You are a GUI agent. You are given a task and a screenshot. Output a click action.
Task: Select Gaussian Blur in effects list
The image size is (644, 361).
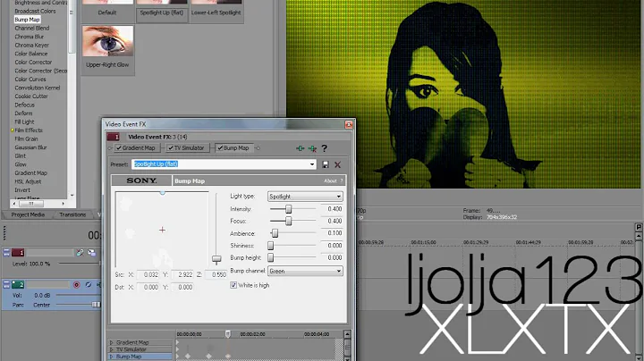[x=30, y=147]
